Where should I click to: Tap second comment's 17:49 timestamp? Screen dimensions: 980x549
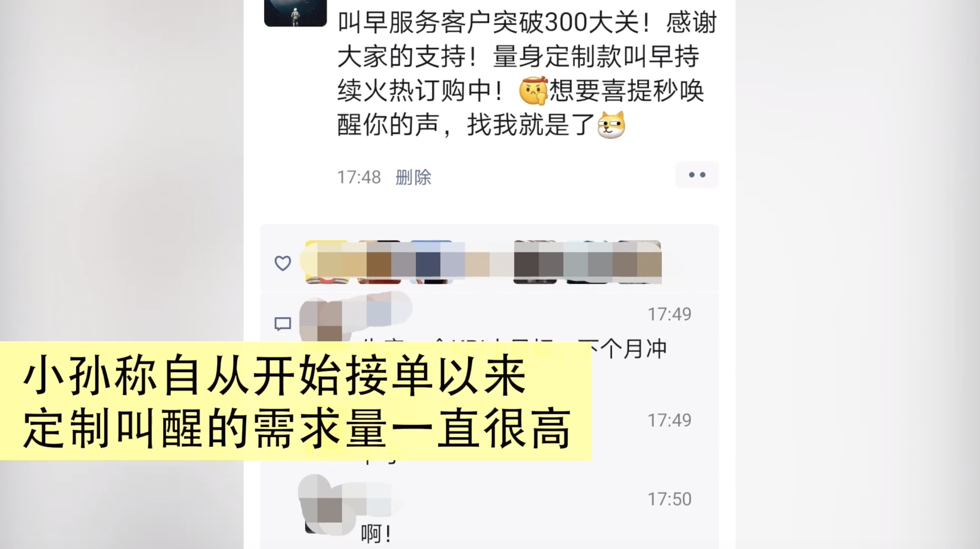[x=669, y=420]
